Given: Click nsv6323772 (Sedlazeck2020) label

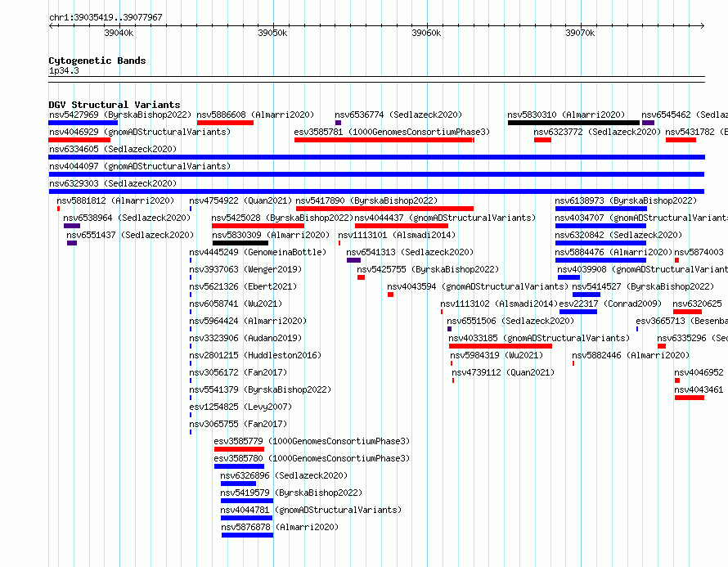Looking at the screenshot, I should click(597, 132).
